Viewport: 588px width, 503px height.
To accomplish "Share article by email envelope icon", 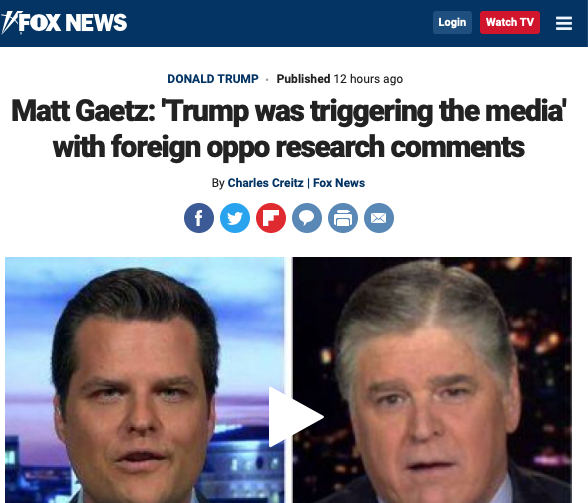I will (x=379, y=218).
